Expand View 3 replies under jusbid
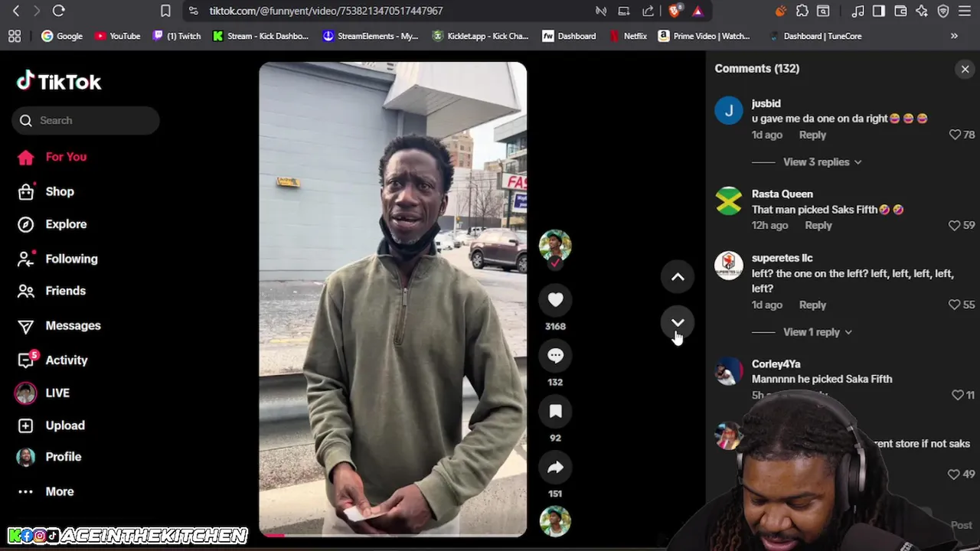The image size is (980, 551). 822,162
